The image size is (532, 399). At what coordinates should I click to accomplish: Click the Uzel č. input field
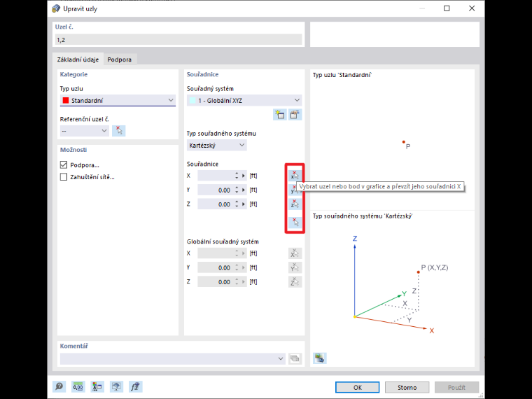(178, 40)
